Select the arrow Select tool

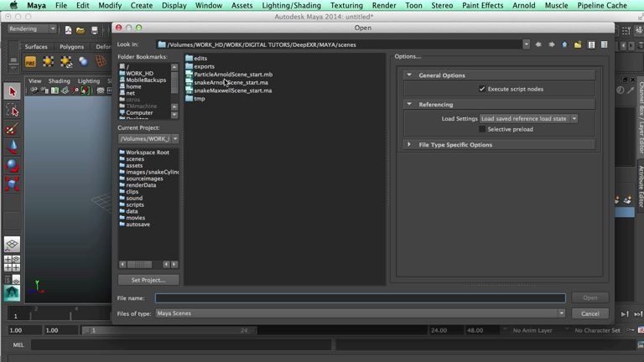(x=12, y=91)
